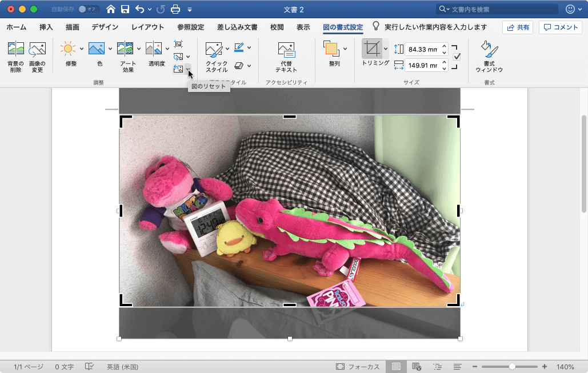This screenshot has width=588, height=373.
Task: Switch to Web layout view icon
Action: coord(417,367)
